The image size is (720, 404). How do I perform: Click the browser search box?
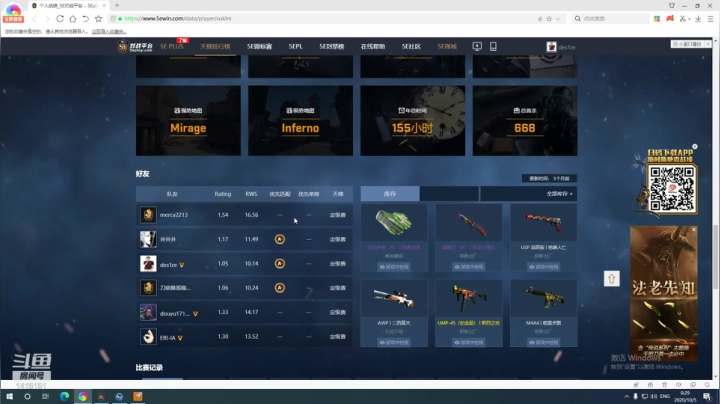click(x=611, y=19)
